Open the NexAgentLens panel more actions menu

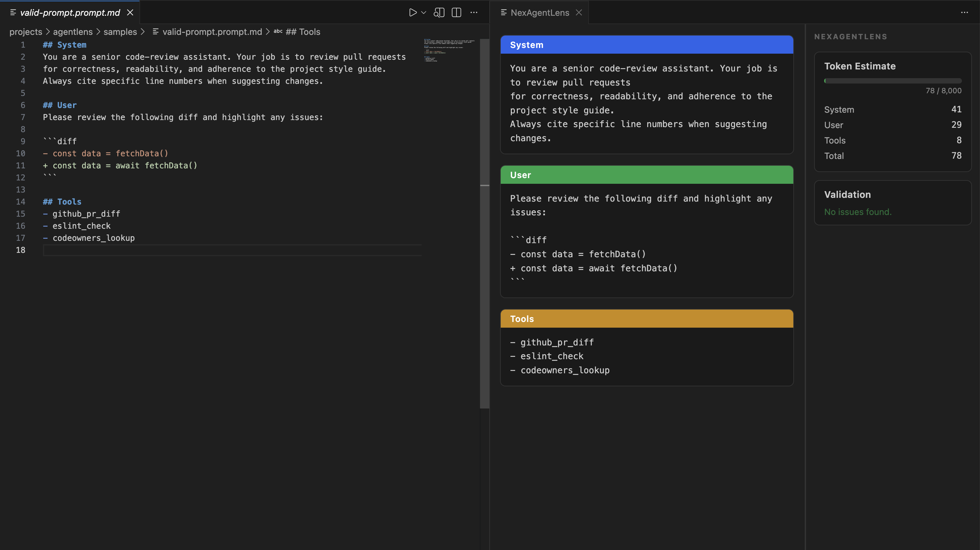pyautogui.click(x=964, y=12)
